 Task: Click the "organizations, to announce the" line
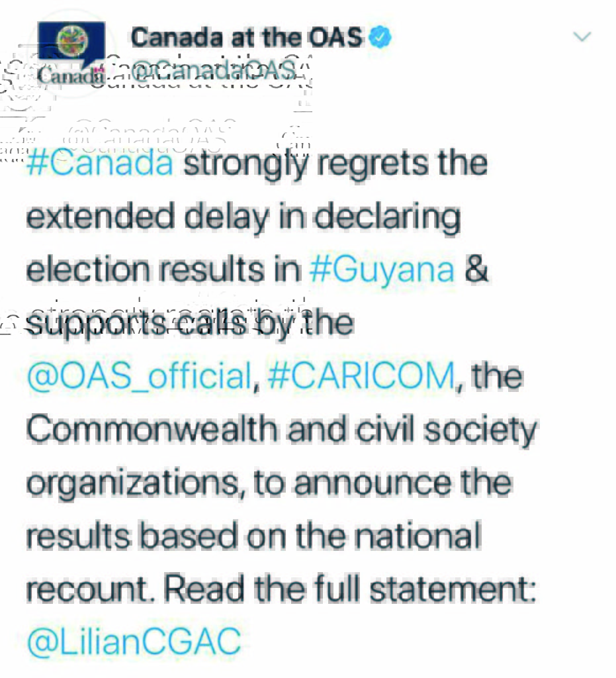(x=268, y=483)
